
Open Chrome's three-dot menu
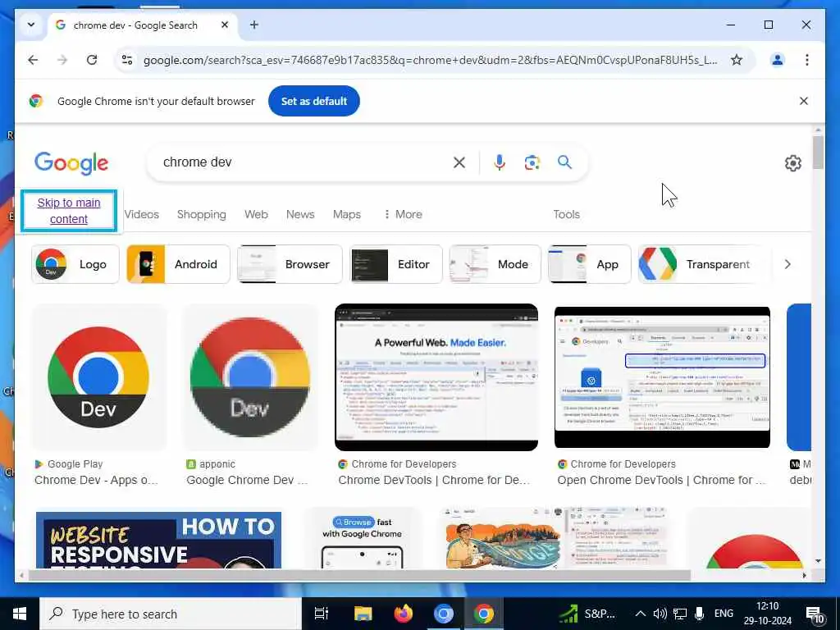tap(807, 60)
